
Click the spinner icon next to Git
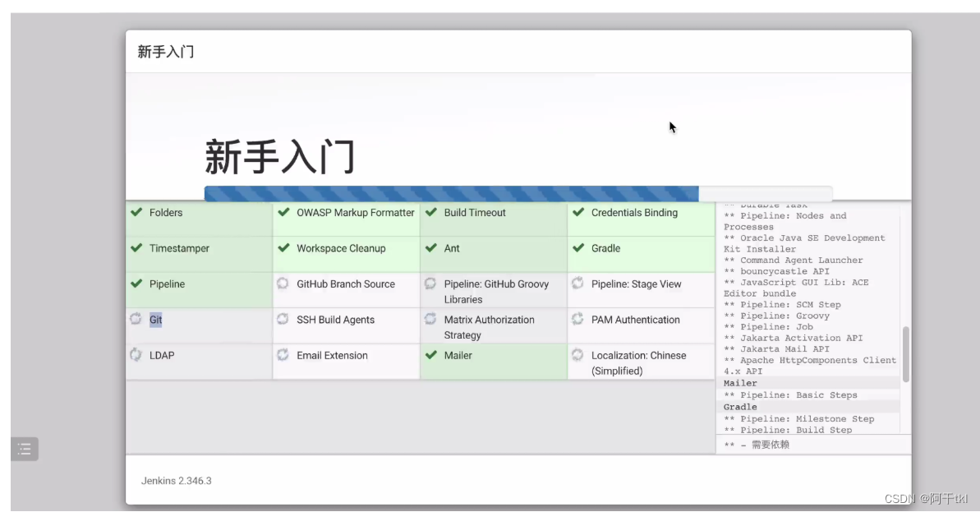136,319
